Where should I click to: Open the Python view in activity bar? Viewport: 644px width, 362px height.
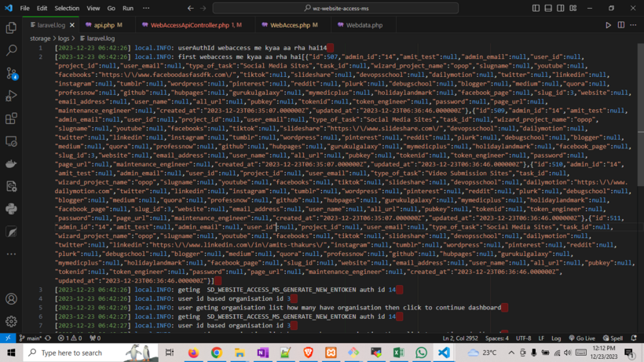[11, 209]
